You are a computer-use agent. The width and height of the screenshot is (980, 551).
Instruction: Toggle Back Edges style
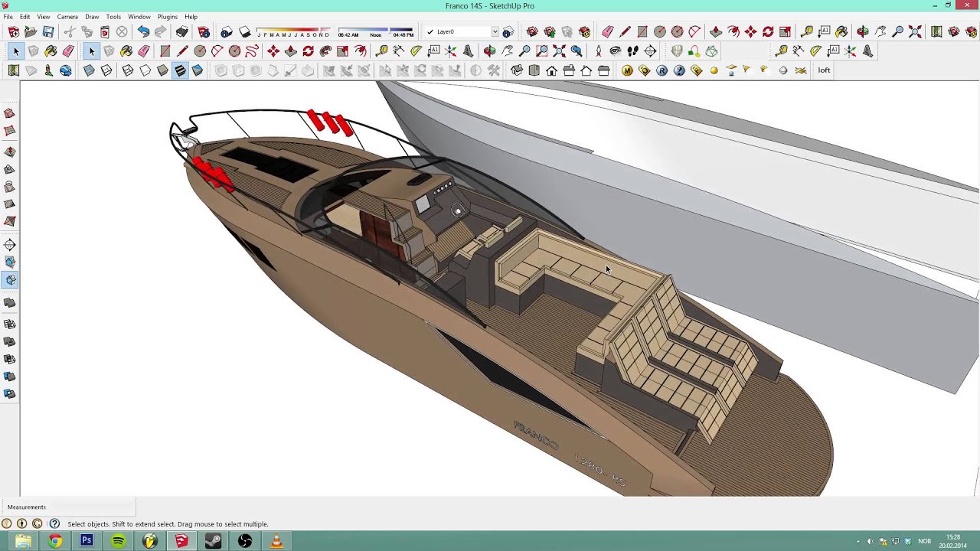coord(106,70)
